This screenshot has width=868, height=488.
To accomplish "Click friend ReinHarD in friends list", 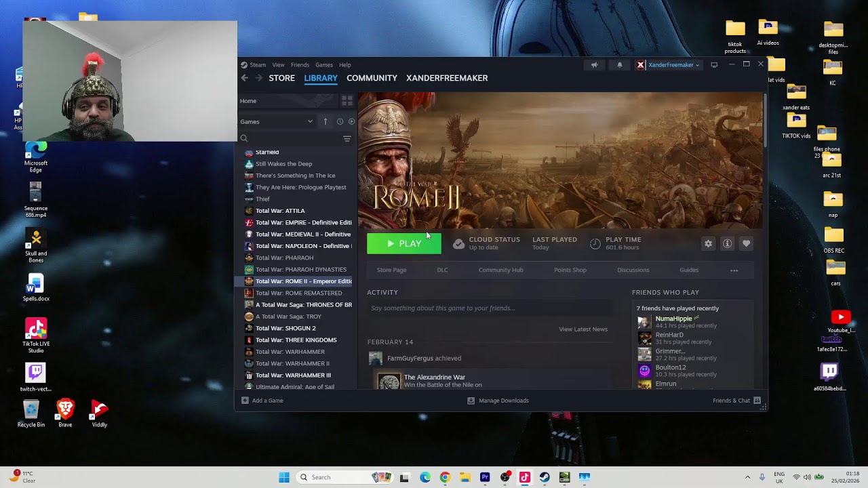I will [x=669, y=335].
